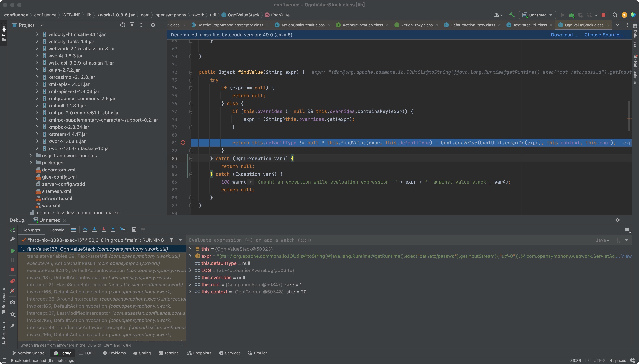Open View Breakpoints icon in the debug sidebar
The width and height of the screenshot is (639, 364).
point(12,281)
